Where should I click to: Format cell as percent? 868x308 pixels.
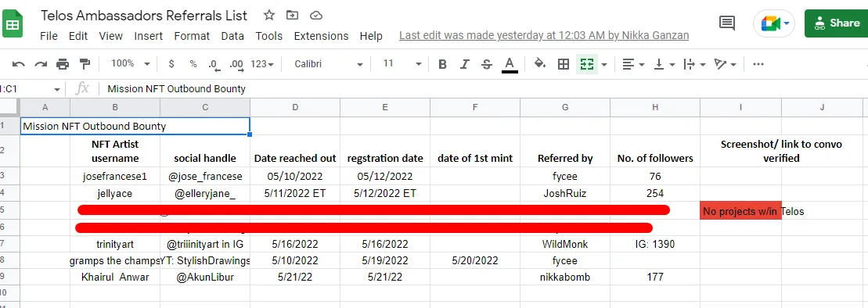(x=193, y=64)
